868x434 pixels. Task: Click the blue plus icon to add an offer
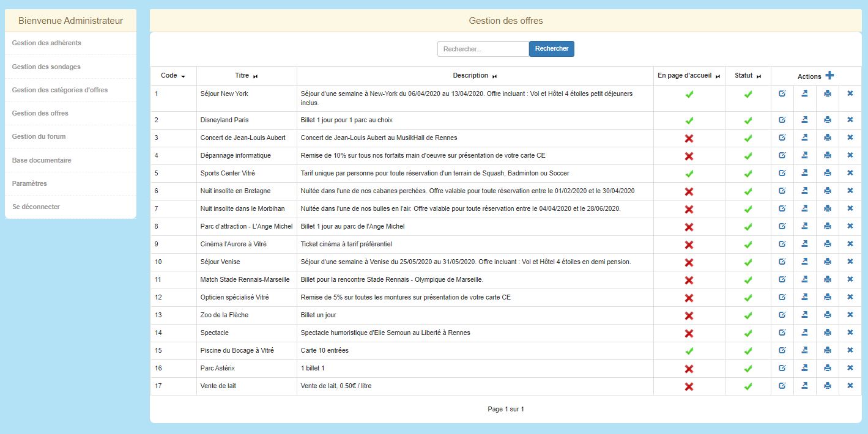829,75
